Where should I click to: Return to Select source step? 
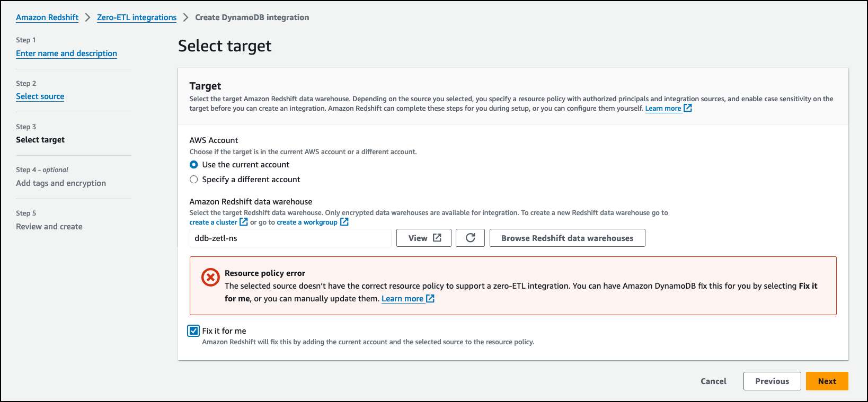click(x=40, y=96)
